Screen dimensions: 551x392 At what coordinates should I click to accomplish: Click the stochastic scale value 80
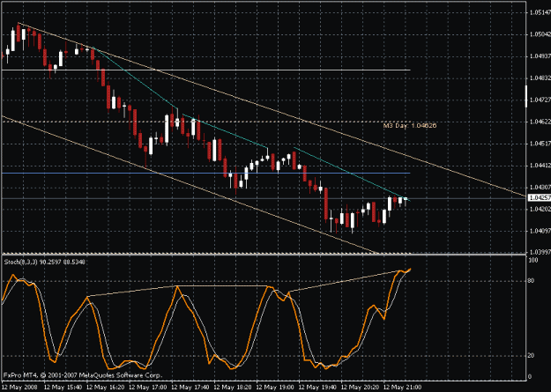tap(532, 281)
